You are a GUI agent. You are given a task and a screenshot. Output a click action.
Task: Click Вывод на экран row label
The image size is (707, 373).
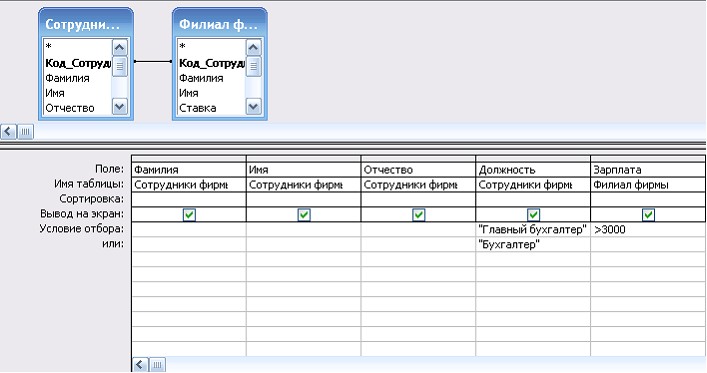(x=82, y=213)
